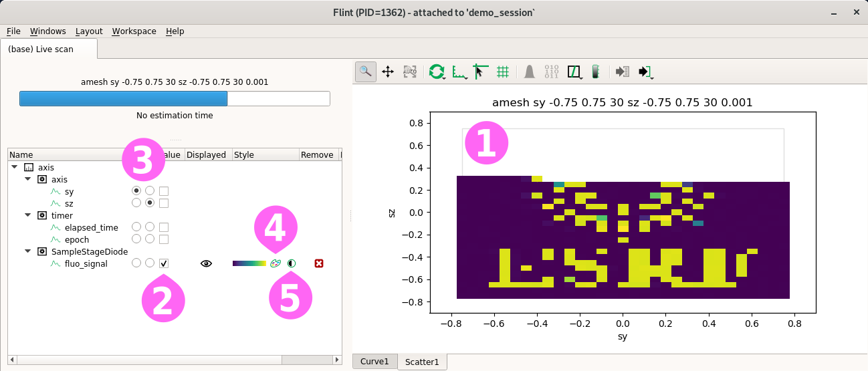Select the first radio button for elapsed_time
Image resolution: width=868 pixels, height=371 pixels.
coord(136,227)
